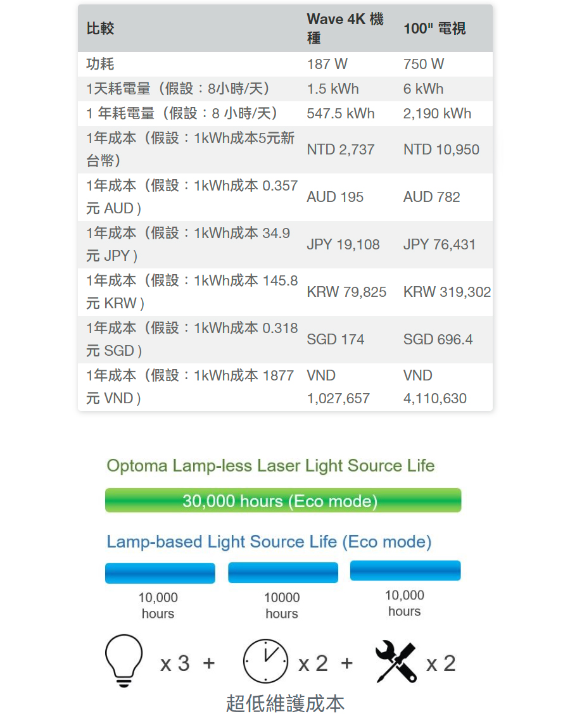Click the '2,190 kWh' value
Screen dimensions: 570x728
437,113
